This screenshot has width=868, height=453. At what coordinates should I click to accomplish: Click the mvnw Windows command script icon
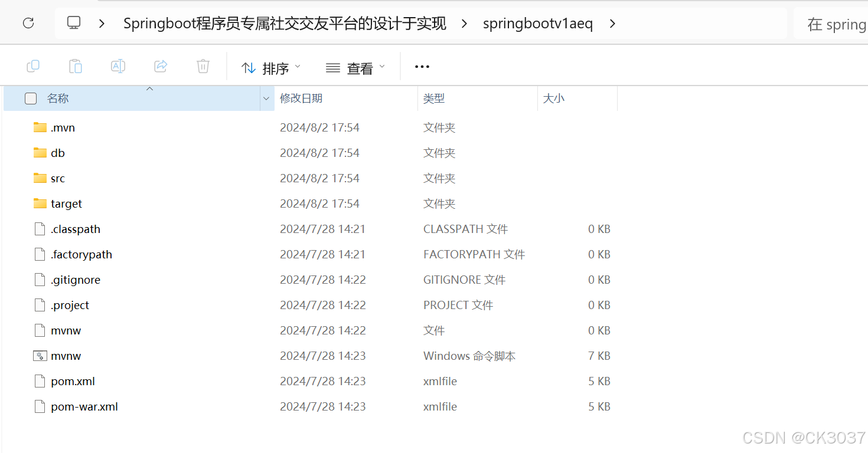40,356
